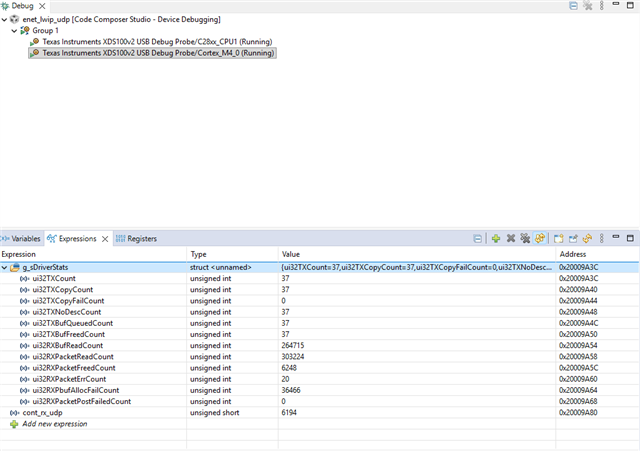Image resolution: width=640 pixels, height=451 pixels.
Task: Select ui32TXBufQueuedCount expression row
Action: pos(320,323)
